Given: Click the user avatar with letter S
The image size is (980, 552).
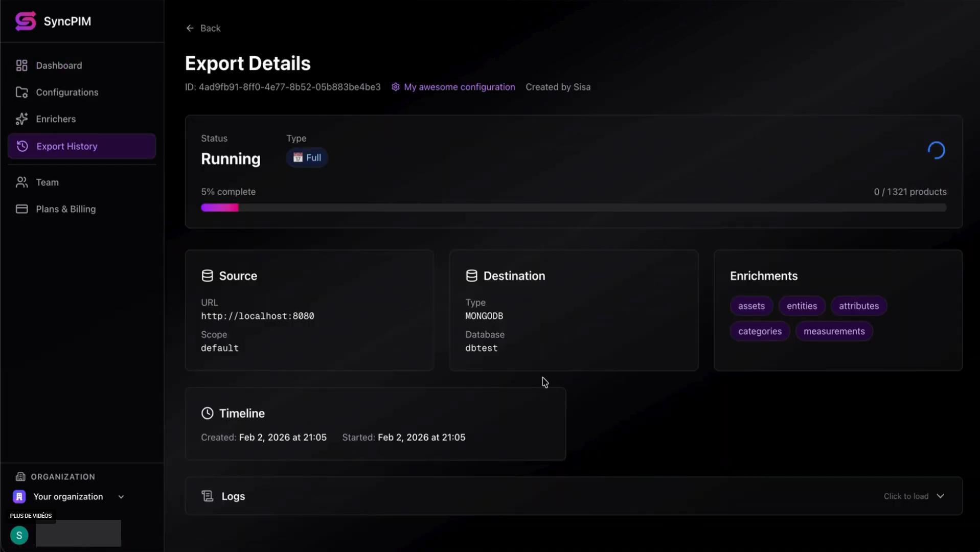Looking at the screenshot, I should (x=19, y=535).
